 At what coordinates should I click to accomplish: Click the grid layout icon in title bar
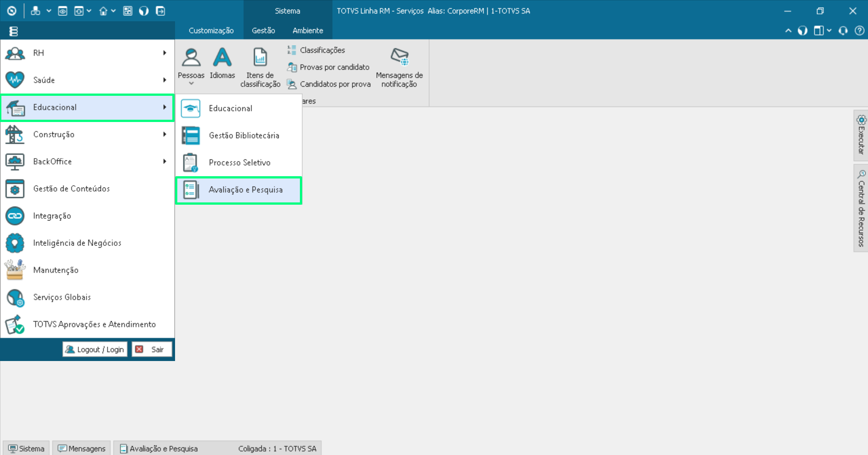(x=128, y=11)
